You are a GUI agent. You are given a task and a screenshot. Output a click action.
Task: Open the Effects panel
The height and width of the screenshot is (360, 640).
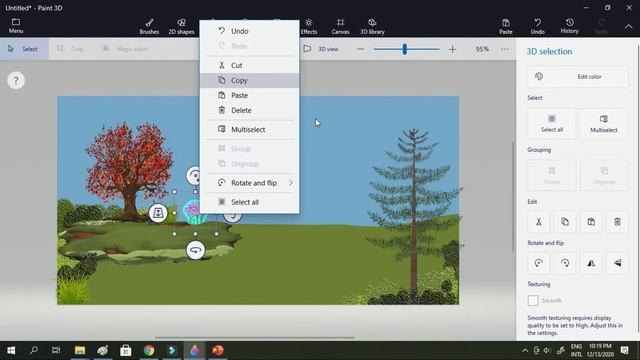pyautogui.click(x=309, y=26)
